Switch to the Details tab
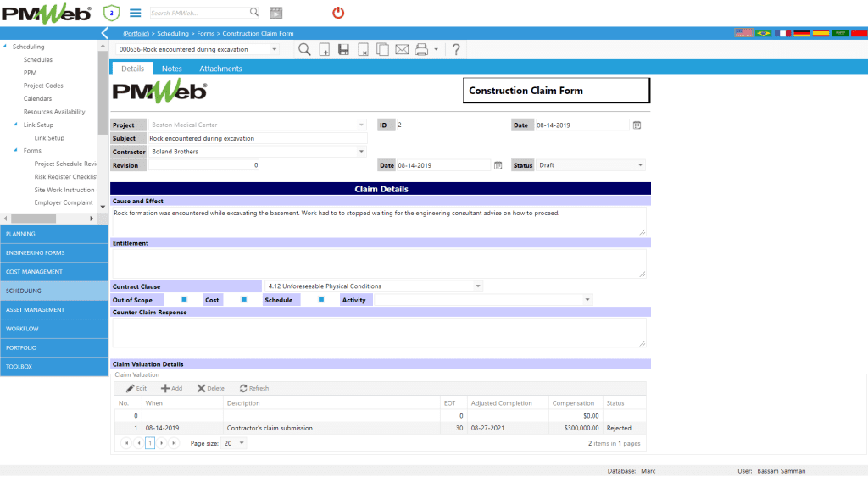 pos(132,69)
